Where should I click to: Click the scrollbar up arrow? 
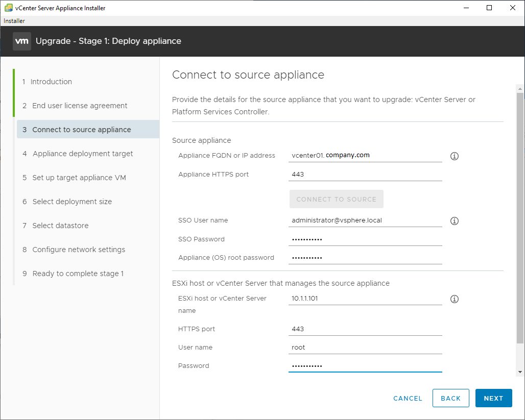[x=520, y=89]
